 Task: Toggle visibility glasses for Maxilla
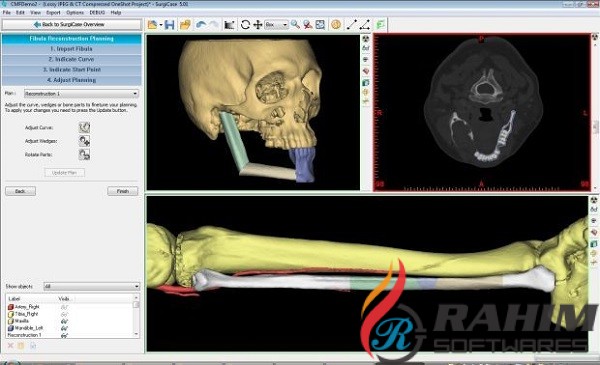[64, 321]
